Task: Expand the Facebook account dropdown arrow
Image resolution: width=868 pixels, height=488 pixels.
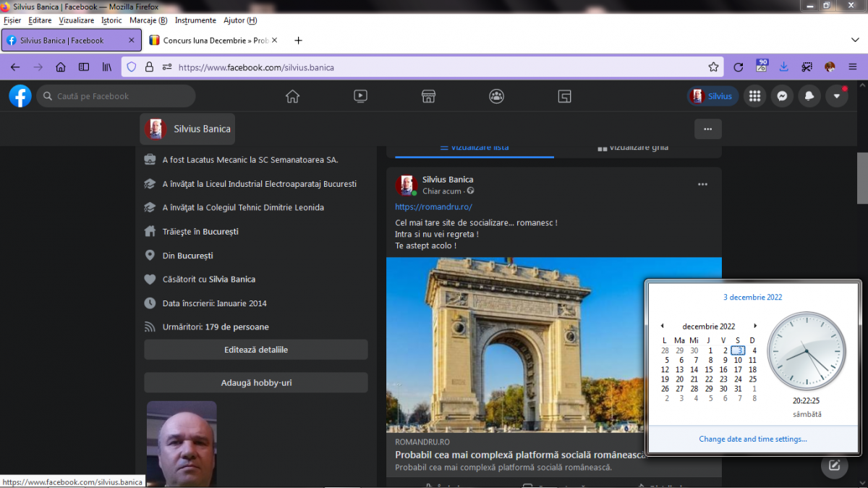Action: point(837,96)
